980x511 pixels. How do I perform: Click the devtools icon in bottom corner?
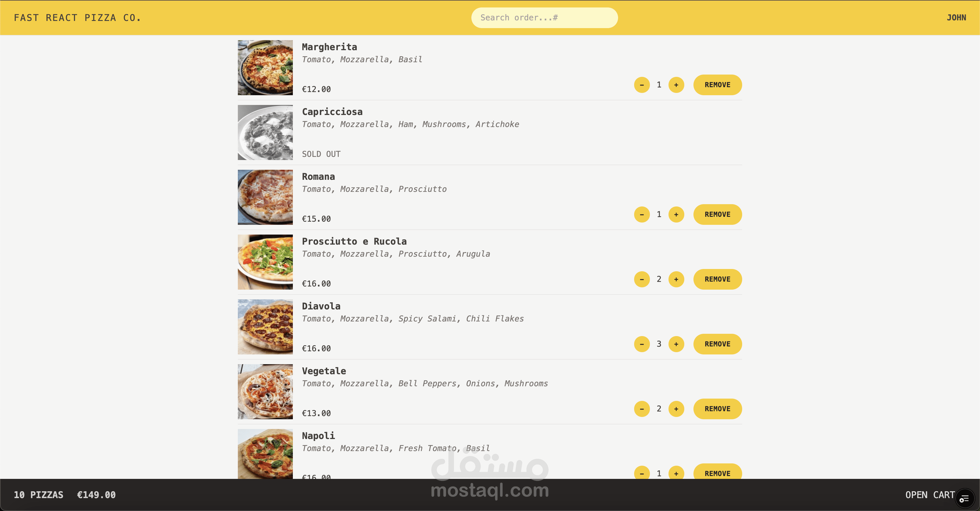(x=965, y=498)
